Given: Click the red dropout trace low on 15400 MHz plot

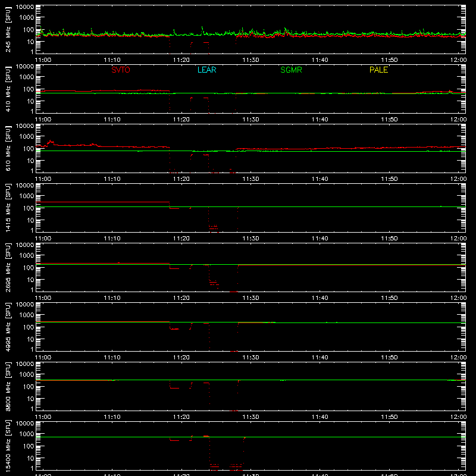Looking at the screenshot, I should click(x=226, y=466).
